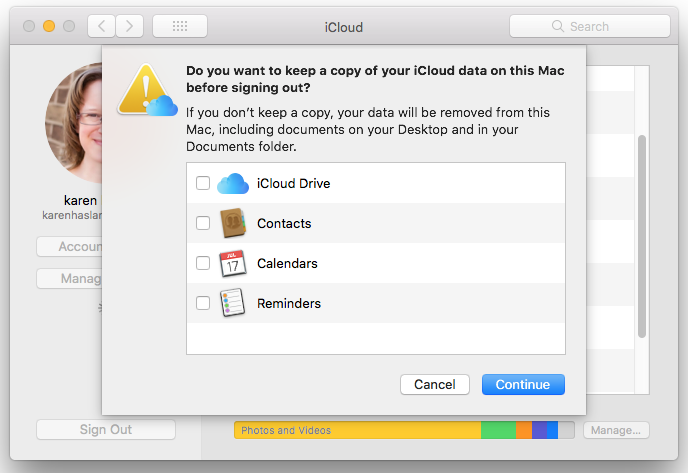The width and height of the screenshot is (688, 473).
Task: Enable the iCloud Drive checkbox
Action: pyautogui.click(x=203, y=183)
